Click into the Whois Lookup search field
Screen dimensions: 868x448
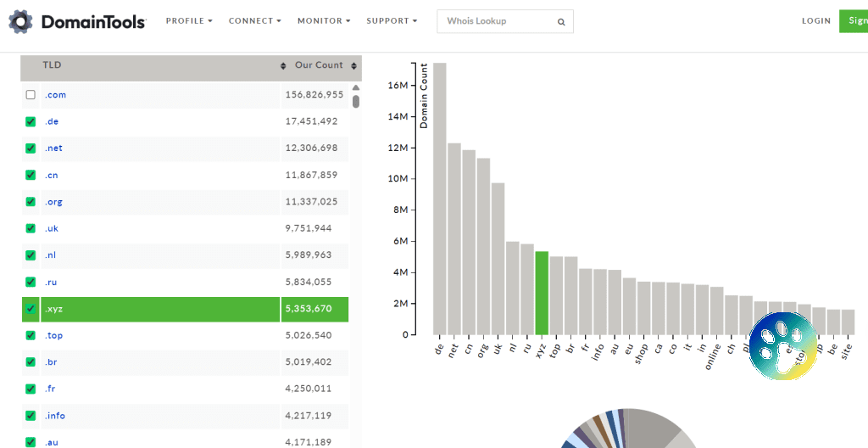coord(496,21)
